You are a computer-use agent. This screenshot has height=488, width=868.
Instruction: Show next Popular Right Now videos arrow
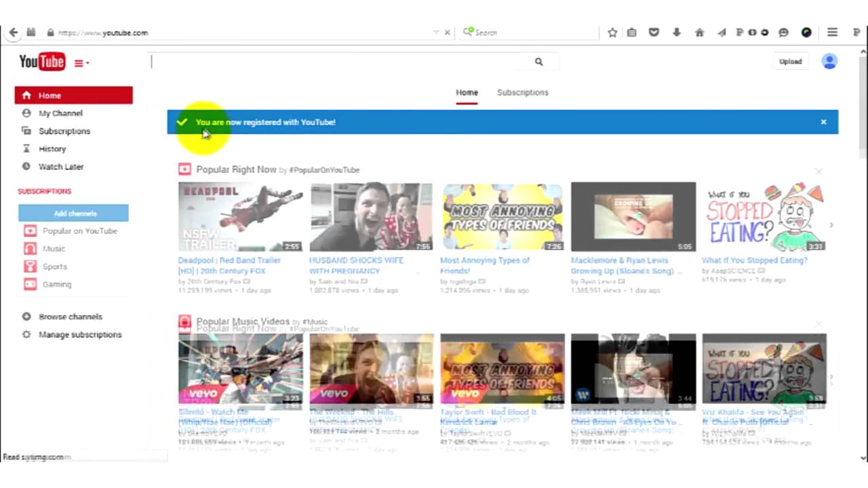point(831,225)
